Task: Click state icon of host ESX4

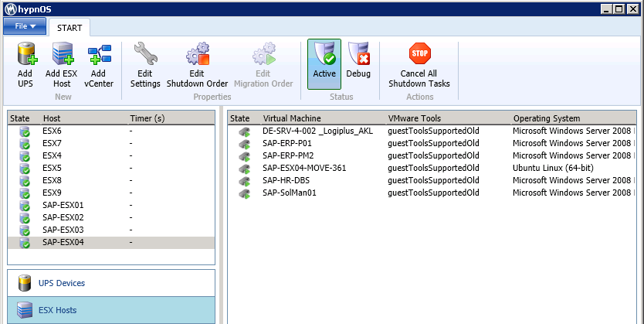Action: pyautogui.click(x=25, y=157)
